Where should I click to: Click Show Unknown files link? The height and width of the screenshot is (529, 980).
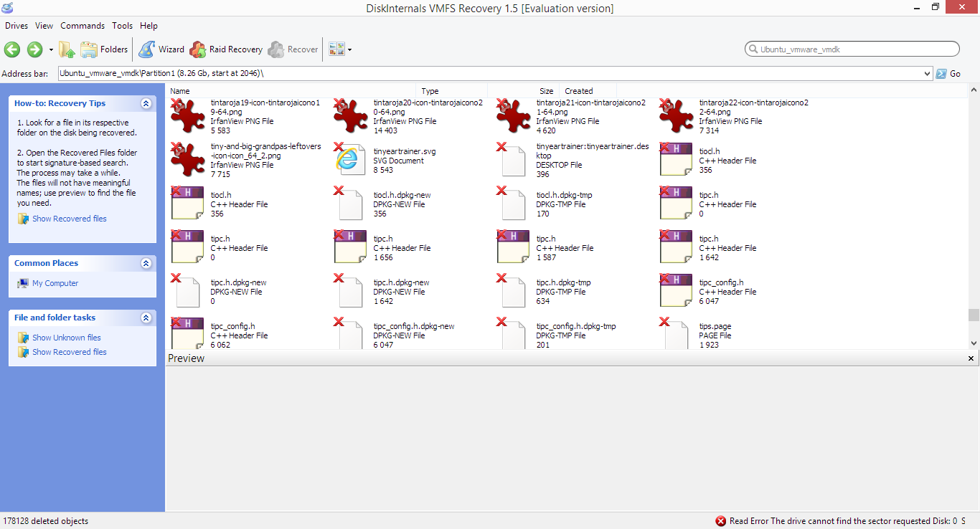[66, 338]
